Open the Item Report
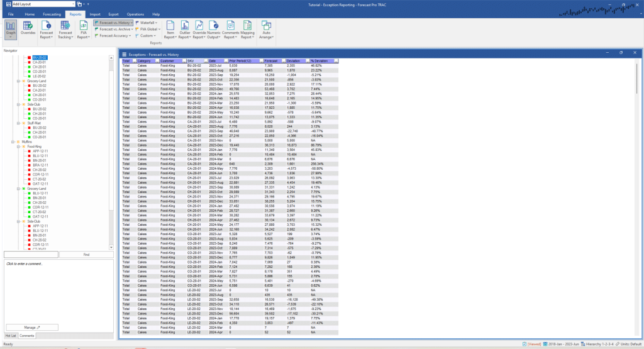The image size is (644, 349). click(170, 30)
